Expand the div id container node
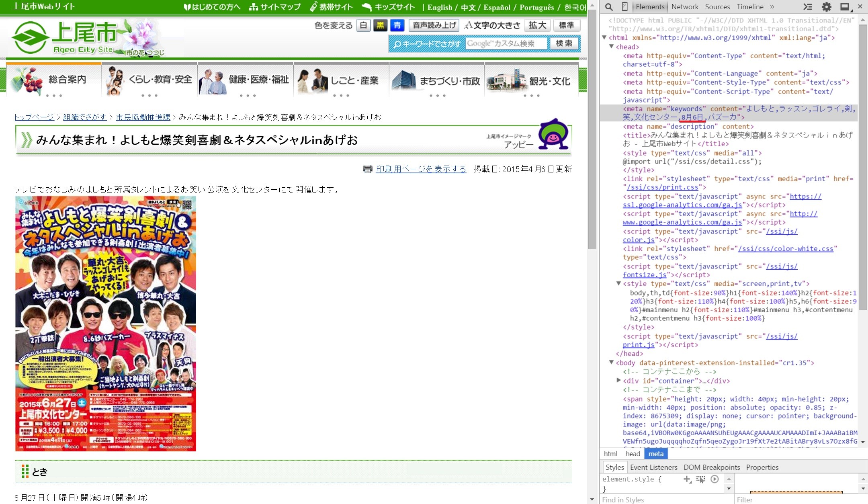868x504 pixels. pos(618,380)
